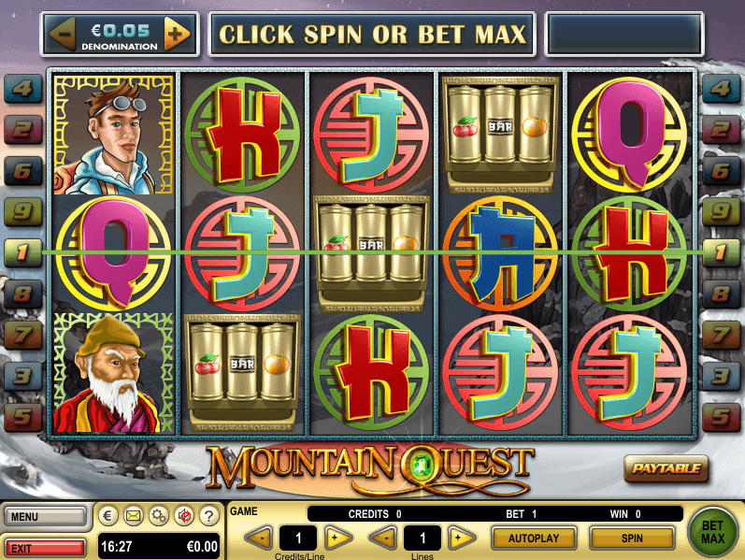
Task: Open the gears settings icon
Action: tap(159, 516)
